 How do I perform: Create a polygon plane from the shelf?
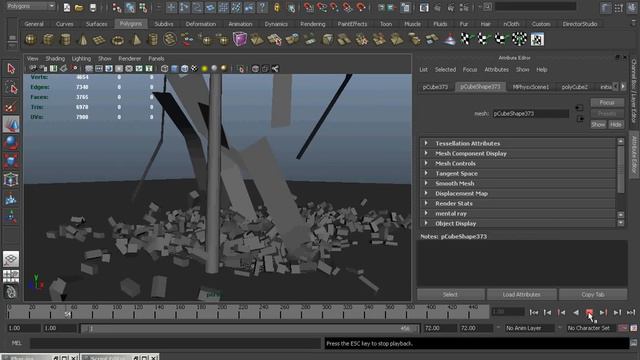pyautogui.click(x=99, y=40)
